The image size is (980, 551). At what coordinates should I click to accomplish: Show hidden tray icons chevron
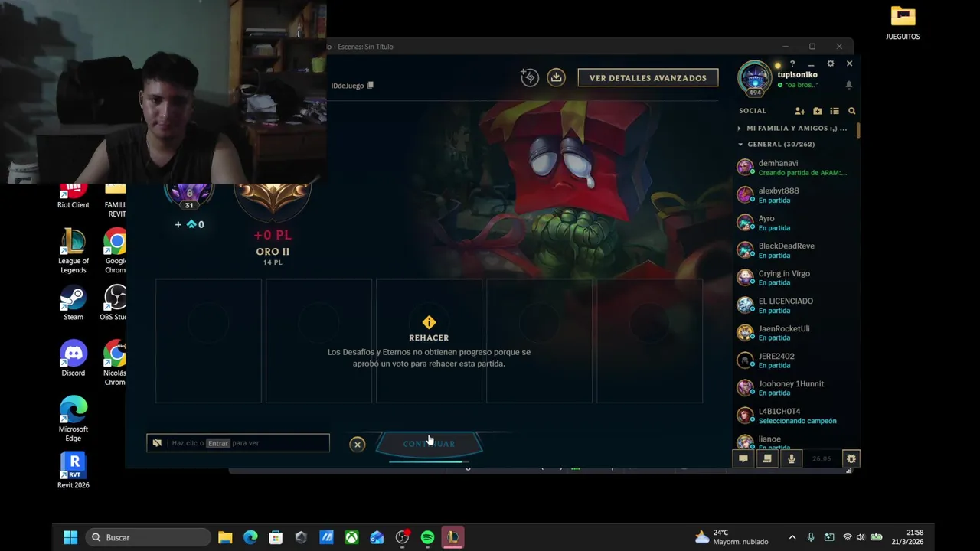tap(792, 537)
